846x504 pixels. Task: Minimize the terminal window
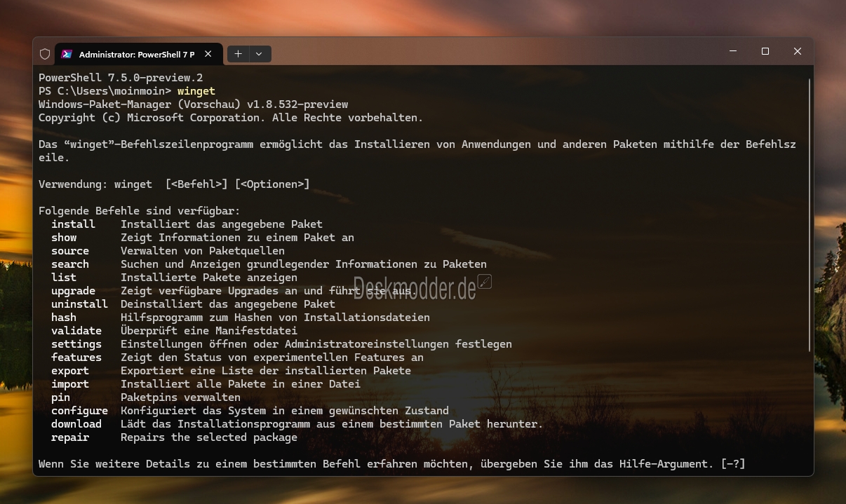[x=734, y=51]
